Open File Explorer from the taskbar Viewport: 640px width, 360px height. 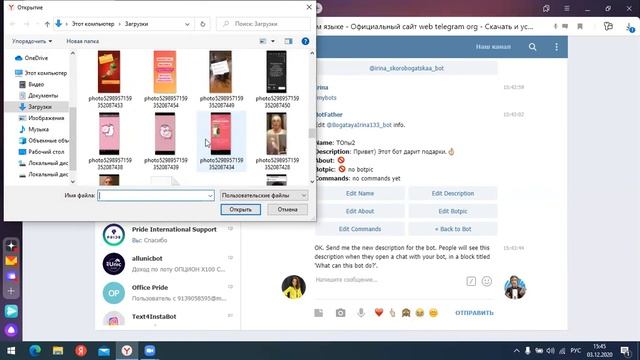pos(58,351)
